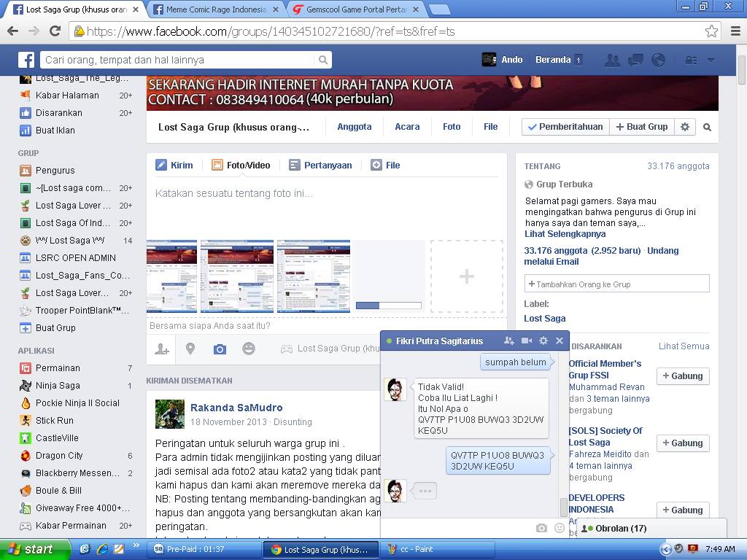Click the Facebook logo in the blue bar
This screenshot has width=747, height=560.
pyautogui.click(x=26, y=60)
